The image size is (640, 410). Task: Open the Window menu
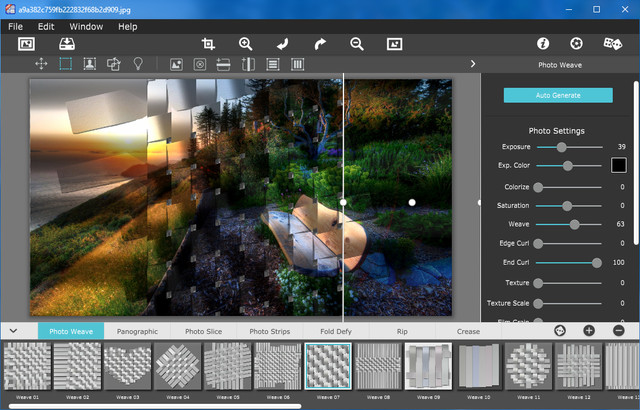(86, 26)
